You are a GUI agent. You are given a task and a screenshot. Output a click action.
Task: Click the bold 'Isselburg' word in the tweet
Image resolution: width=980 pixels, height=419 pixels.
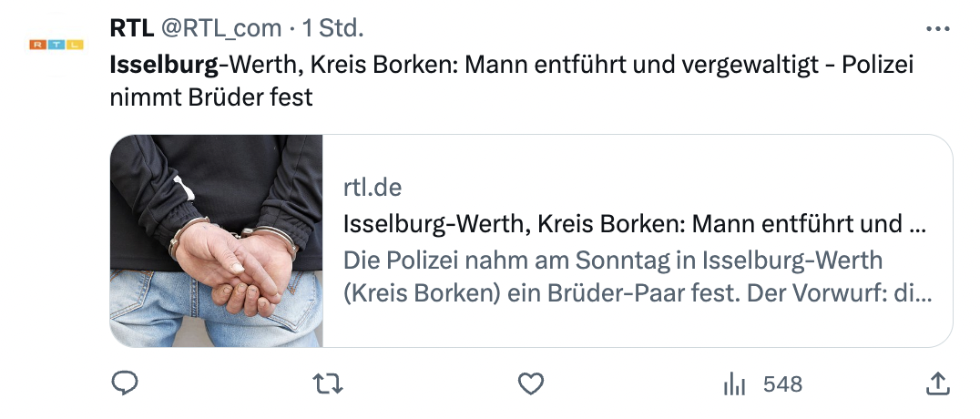(x=164, y=66)
